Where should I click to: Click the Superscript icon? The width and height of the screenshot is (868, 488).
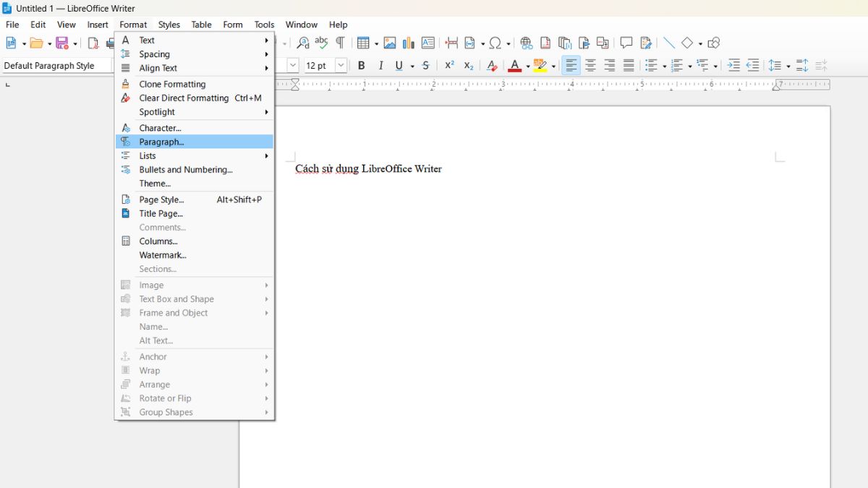point(449,66)
